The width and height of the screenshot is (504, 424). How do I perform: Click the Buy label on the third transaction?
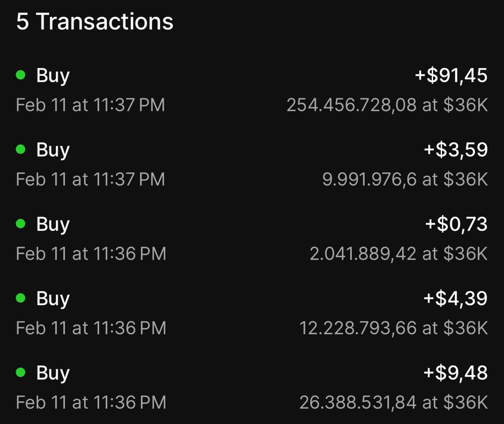pos(53,224)
